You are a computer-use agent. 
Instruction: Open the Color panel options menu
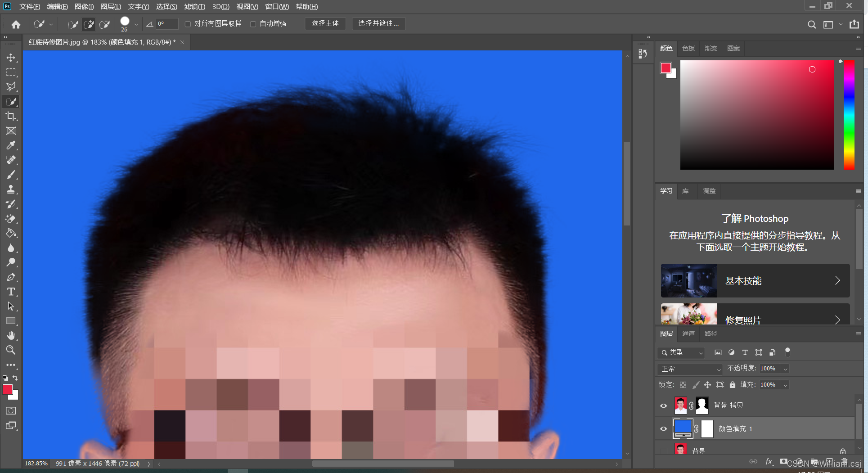click(858, 48)
